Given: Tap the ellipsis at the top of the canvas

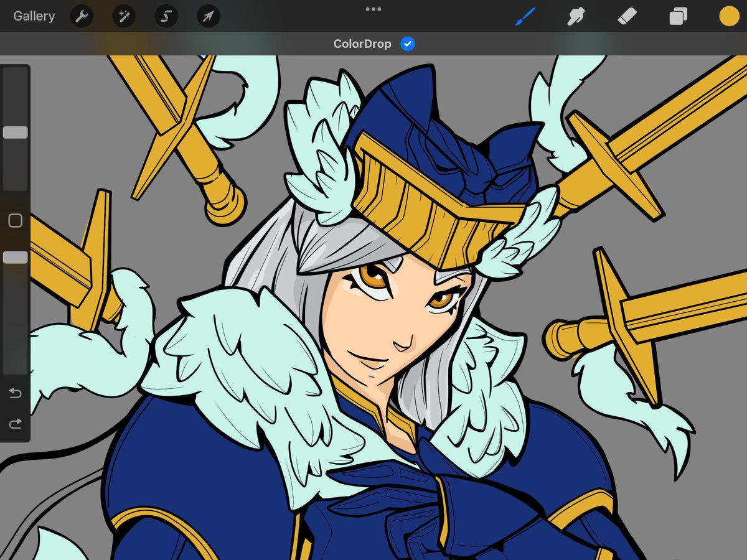Looking at the screenshot, I should click(x=374, y=9).
